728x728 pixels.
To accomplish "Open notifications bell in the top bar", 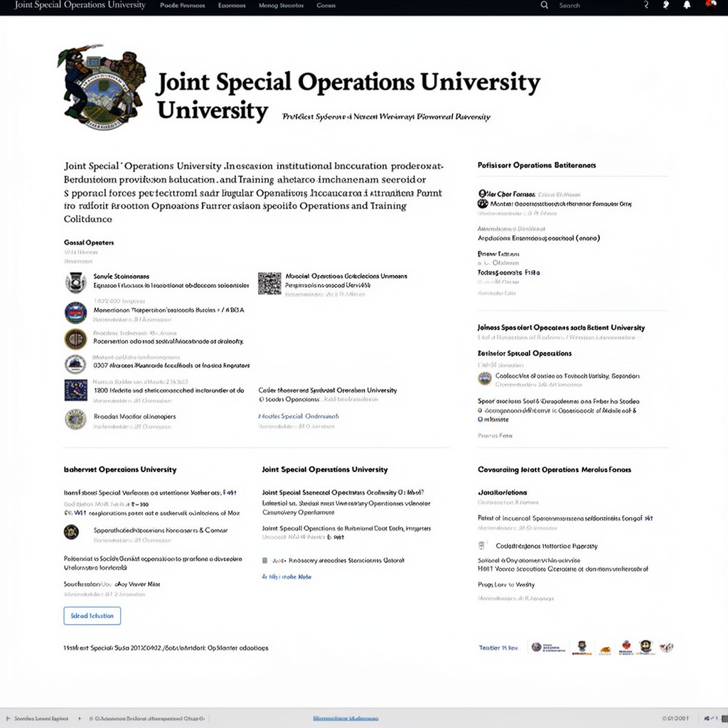I will click(x=687, y=5).
